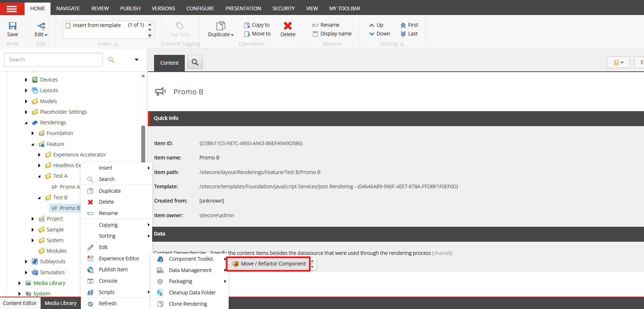Select the Promo A tree item
The width and height of the screenshot is (644, 309).
tap(70, 187)
